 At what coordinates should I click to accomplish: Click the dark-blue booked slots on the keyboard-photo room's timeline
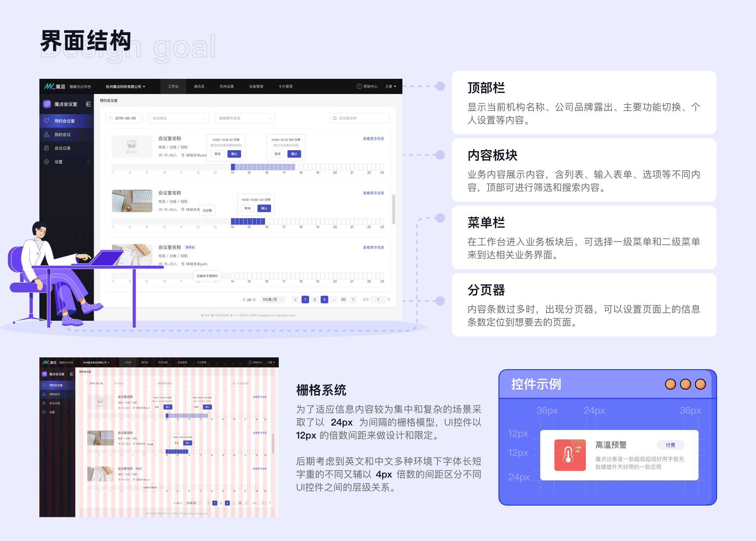pos(248,221)
